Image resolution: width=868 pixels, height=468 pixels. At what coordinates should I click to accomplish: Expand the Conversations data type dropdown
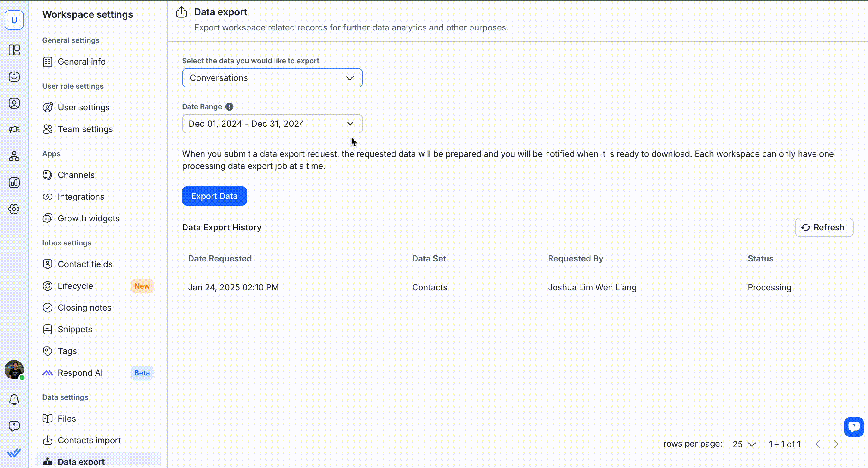[272, 78]
